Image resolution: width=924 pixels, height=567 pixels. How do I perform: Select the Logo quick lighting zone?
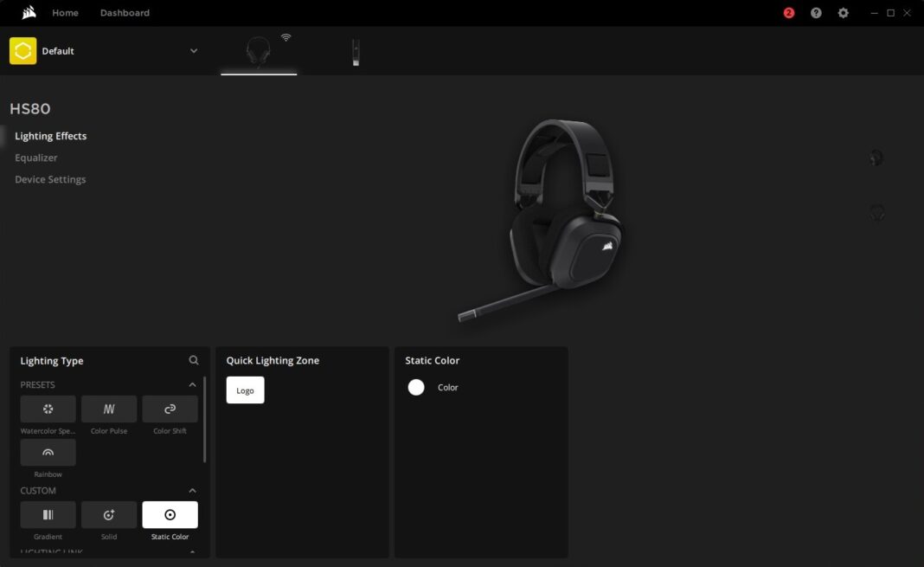pyautogui.click(x=245, y=390)
